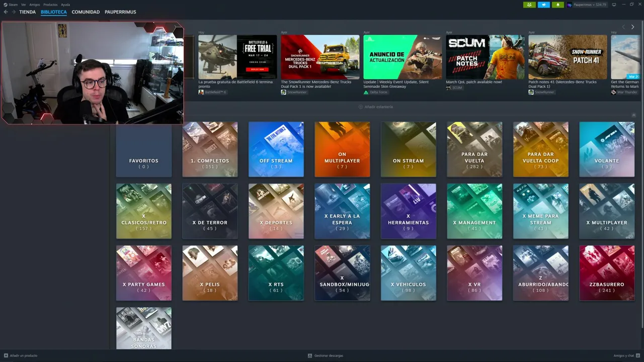Open the ZZBASURERO collection
Viewport: 644px width, 362px height.
point(607,273)
